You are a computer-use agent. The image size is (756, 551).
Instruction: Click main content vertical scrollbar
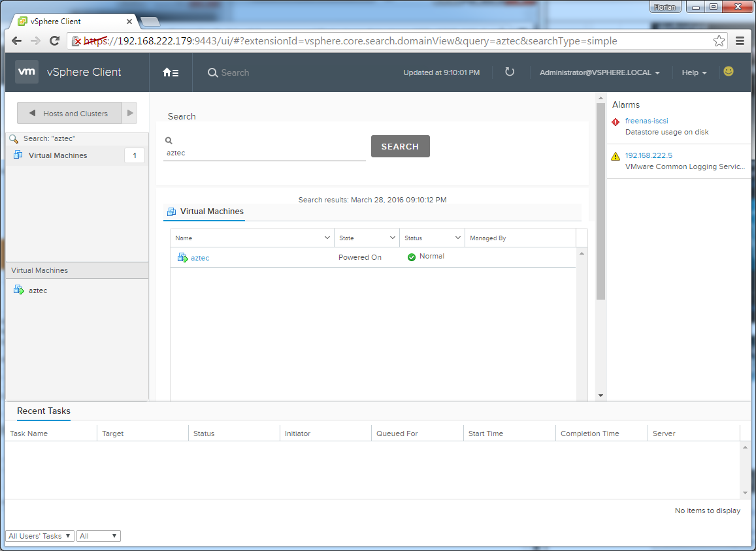[x=600, y=201]
